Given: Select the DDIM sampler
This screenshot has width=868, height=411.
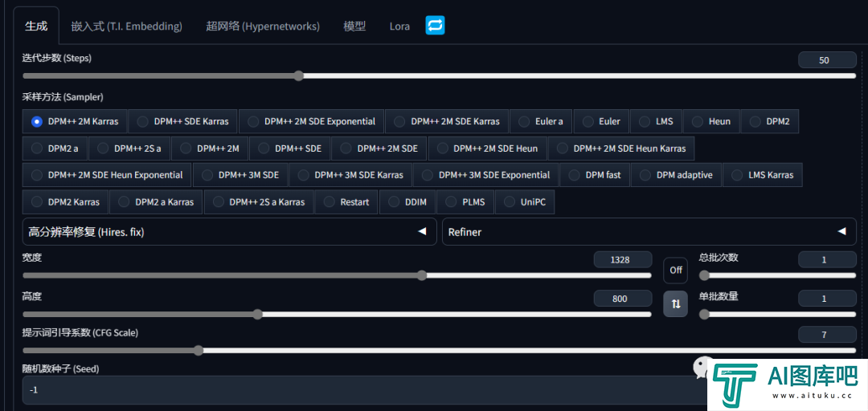Looking at the screenshot, I should click(407, 202).
